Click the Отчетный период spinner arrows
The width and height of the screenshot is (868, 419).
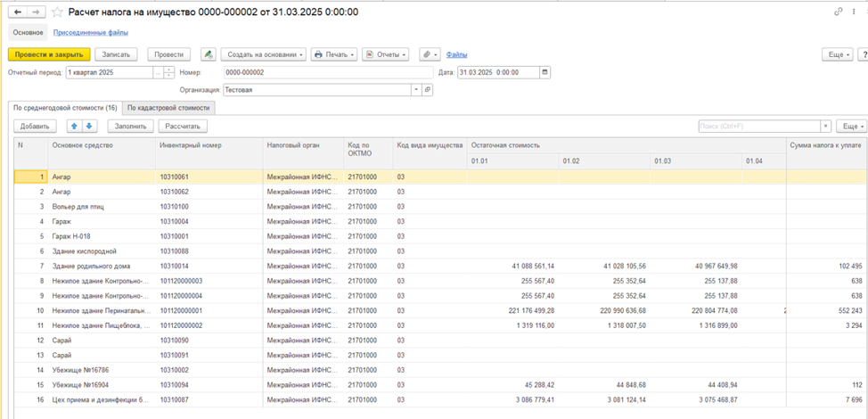click(168, 72)
